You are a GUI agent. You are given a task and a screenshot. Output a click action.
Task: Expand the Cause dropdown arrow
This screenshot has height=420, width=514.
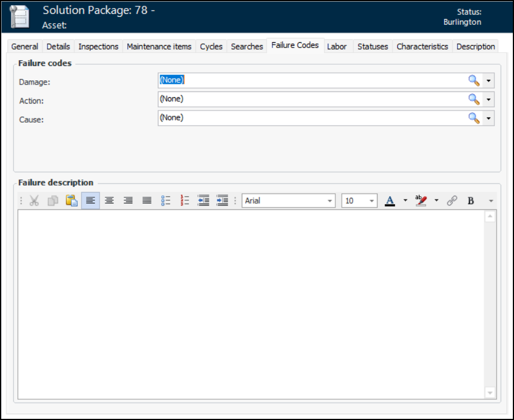pyautogui.click(x=489, y=118)
